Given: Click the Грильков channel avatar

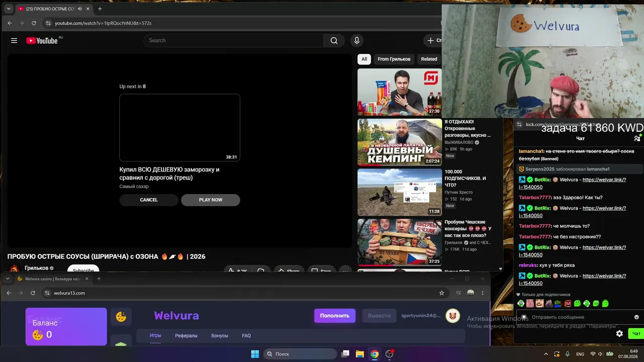Looking at the screenshot, I should (x=14, y=269).
